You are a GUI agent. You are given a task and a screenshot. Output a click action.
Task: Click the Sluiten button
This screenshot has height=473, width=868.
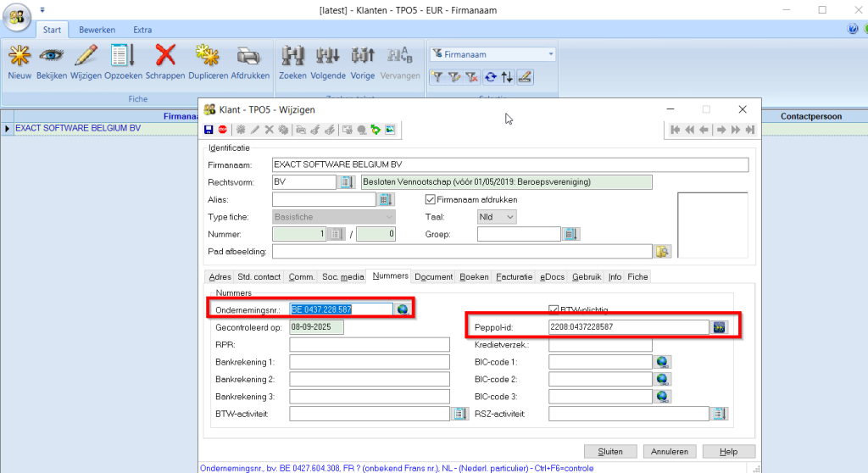(x=610, y=451)
